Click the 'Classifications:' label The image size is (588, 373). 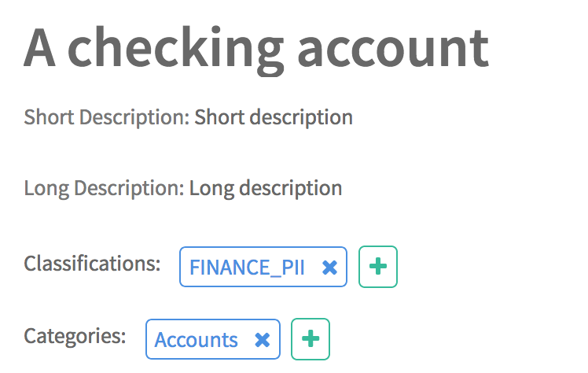pos(92,263)
